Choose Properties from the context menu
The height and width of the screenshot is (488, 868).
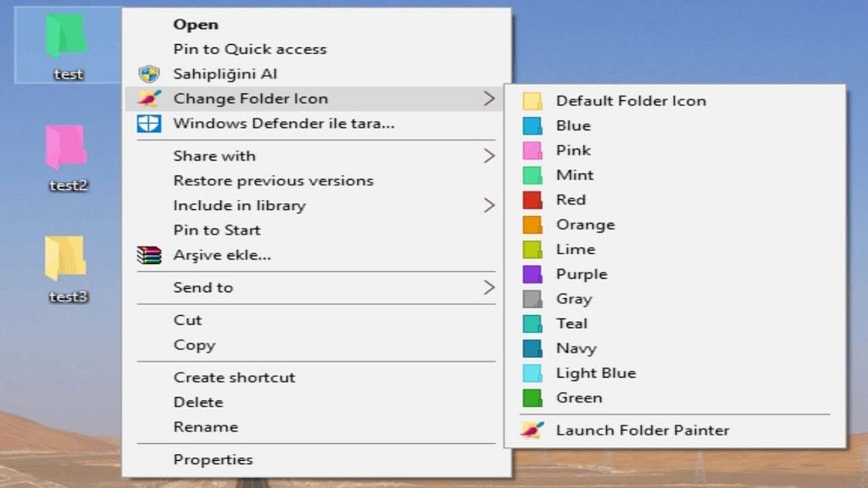(213, 460)
